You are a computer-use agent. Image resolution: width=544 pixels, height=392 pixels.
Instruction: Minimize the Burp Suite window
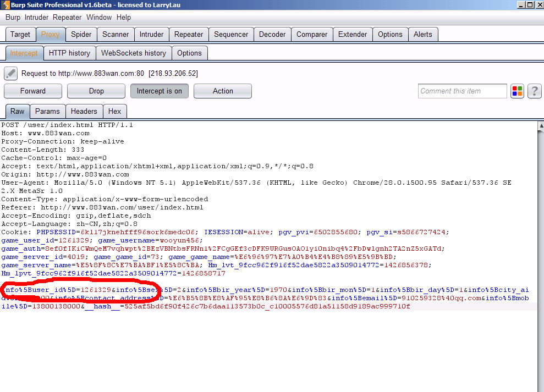point(521,5)
